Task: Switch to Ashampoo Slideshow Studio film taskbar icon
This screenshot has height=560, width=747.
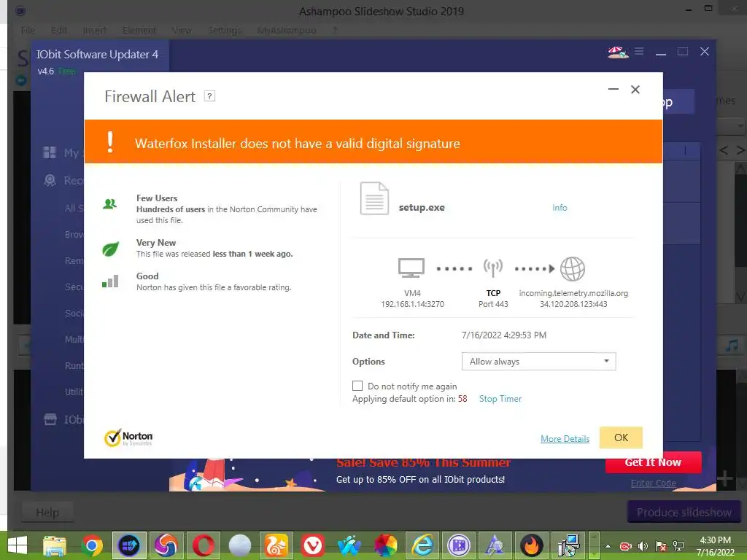Action: tap(459, 545)
